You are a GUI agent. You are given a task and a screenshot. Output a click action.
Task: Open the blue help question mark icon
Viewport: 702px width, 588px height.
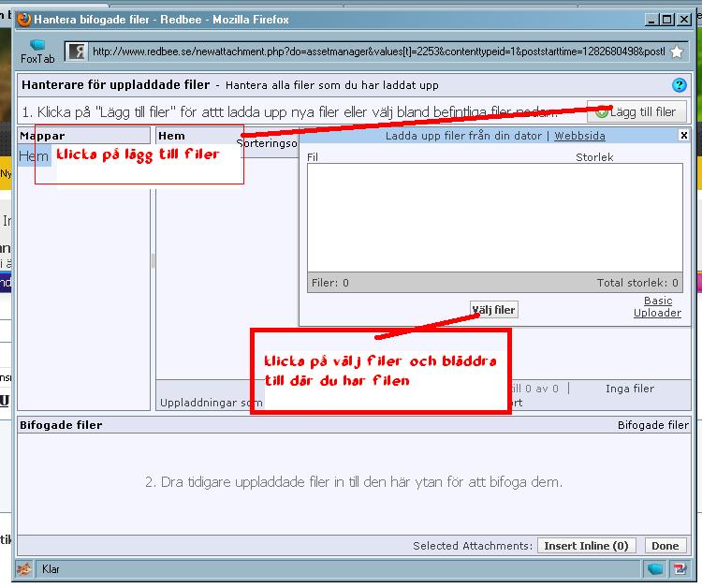point(680,85)
